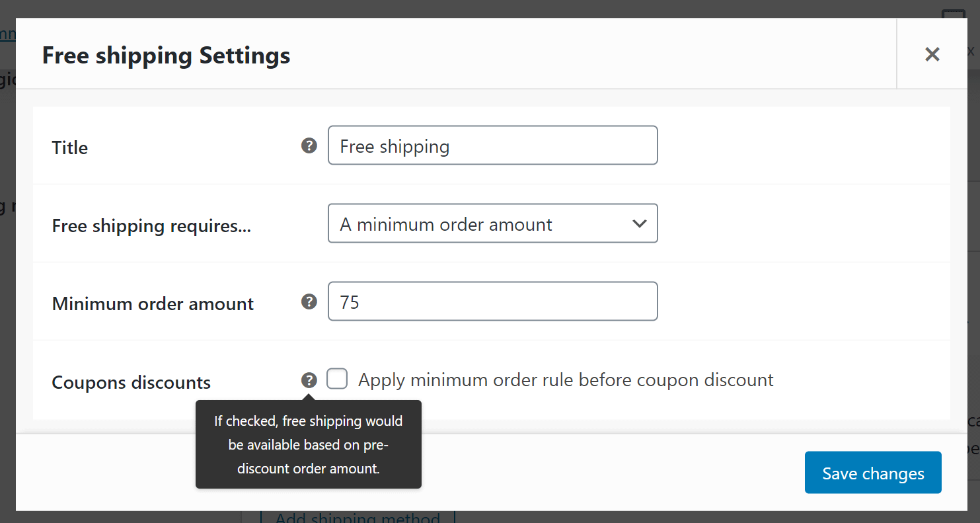Click the 'Coupons discounts' label text
The width and height of the screenshot is (980, 523).
coord(132,383)
